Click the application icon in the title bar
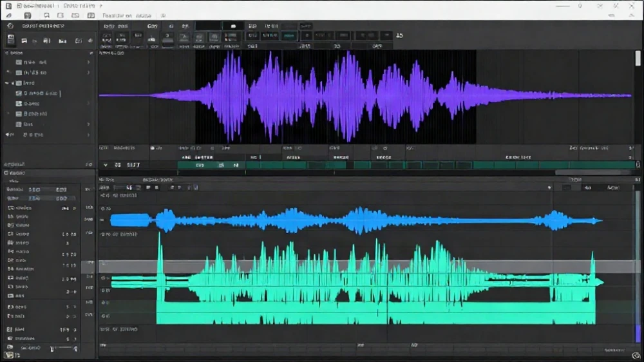 [8, 6]
